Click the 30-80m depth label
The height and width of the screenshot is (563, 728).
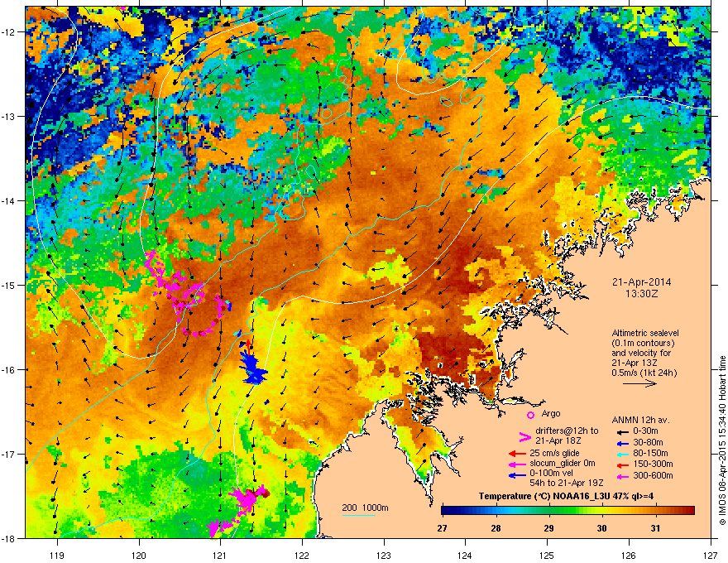648,443
